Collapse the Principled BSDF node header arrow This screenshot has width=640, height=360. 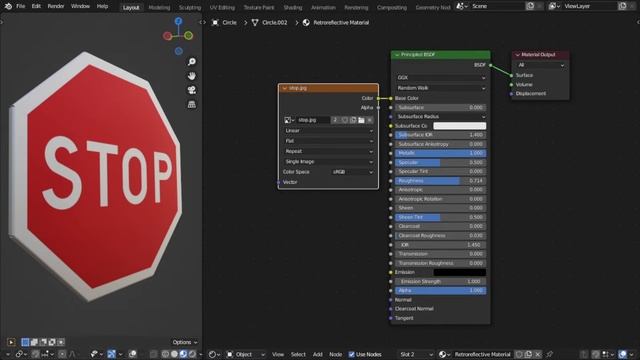pyautogui.click(x=397, y=55)
